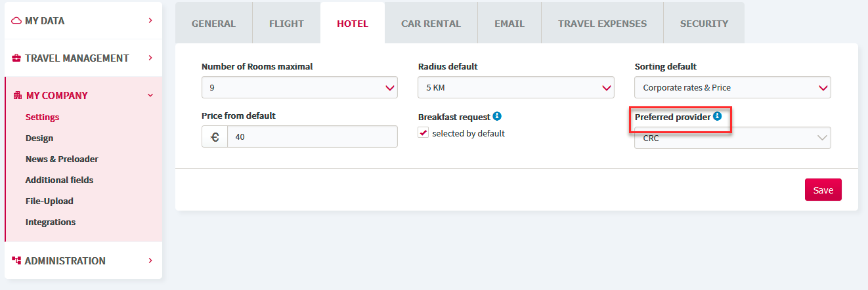Viewport: 868px width, 290px height.
Task: Switch to the Flight tab
Action: [x=286, y=24]
